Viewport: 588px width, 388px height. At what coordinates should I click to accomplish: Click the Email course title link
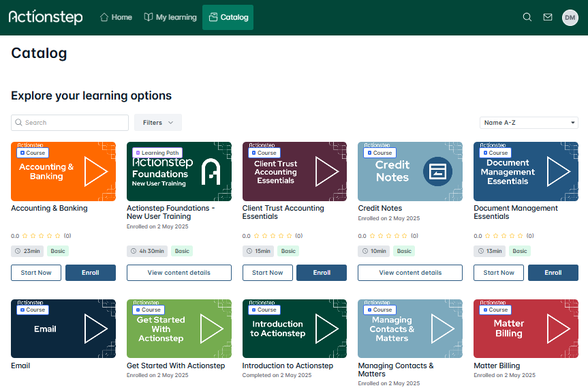pyautogui.click(x=20, y=366)
